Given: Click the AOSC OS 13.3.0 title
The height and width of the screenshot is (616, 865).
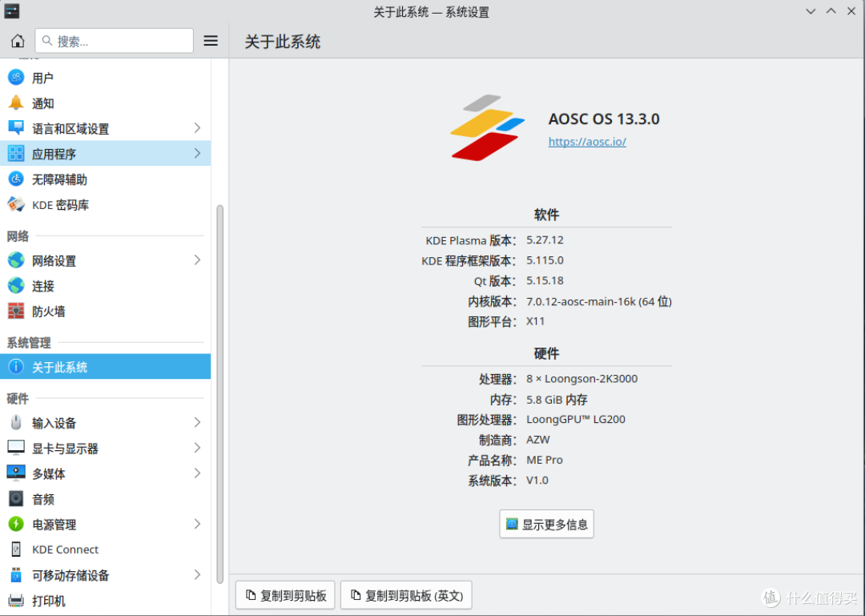Looking at the screenshot, I should (x=604, y=119).
